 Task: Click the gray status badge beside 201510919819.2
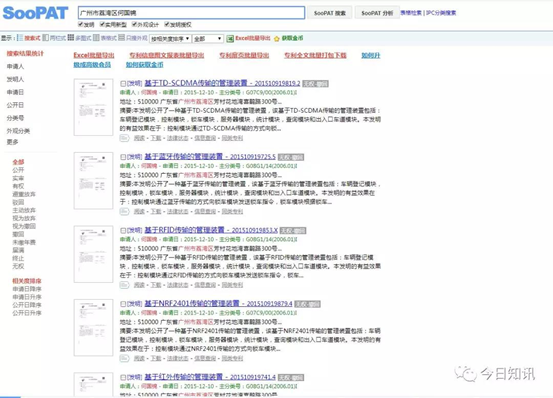pyautogui.click(x=316, y=84)
